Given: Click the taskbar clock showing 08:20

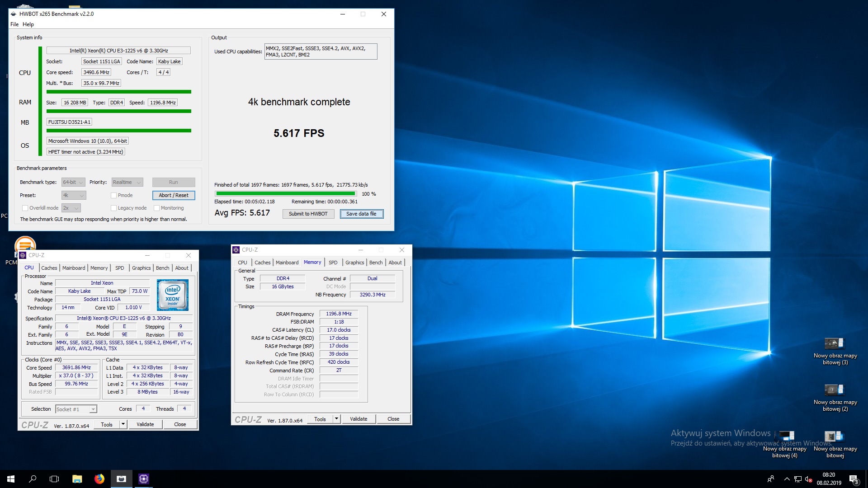Looking at the screenshot, I should [829, 479].
